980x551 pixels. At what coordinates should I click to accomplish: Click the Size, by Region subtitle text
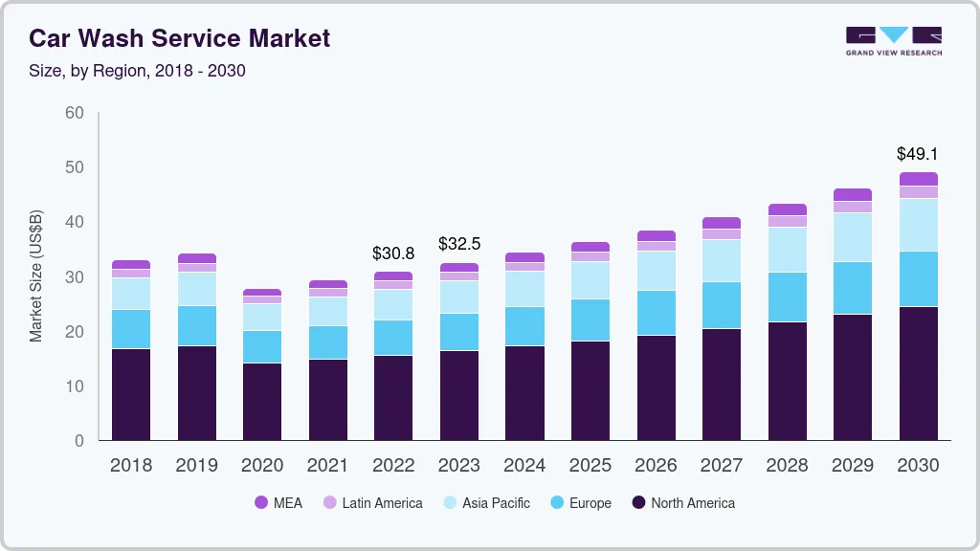(x=138, y=71)
